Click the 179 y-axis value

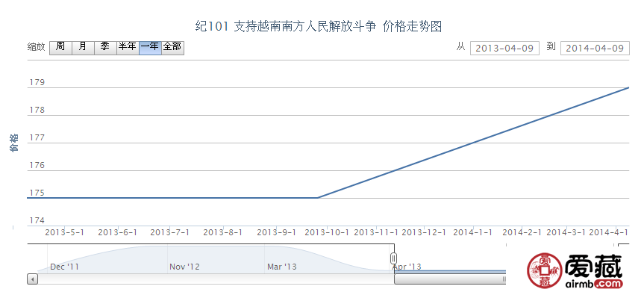(37, 82)
